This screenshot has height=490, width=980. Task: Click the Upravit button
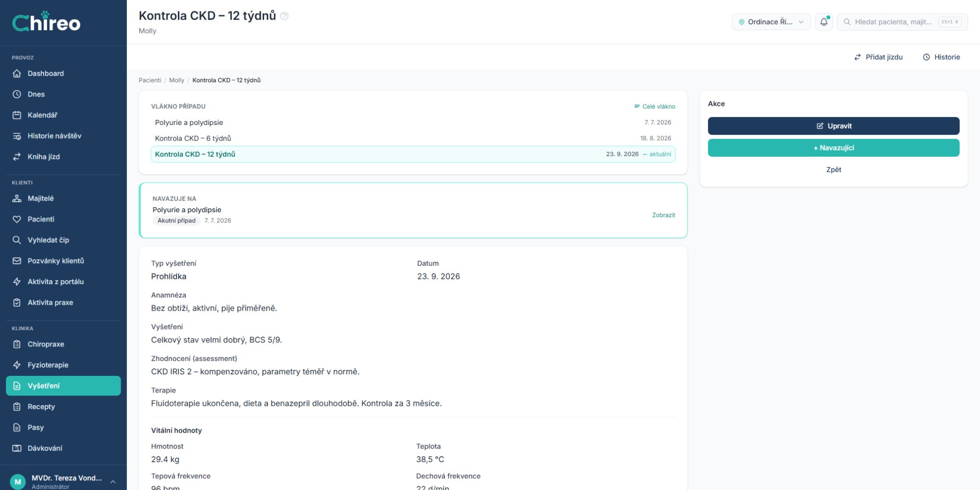(x=833, y=126)
